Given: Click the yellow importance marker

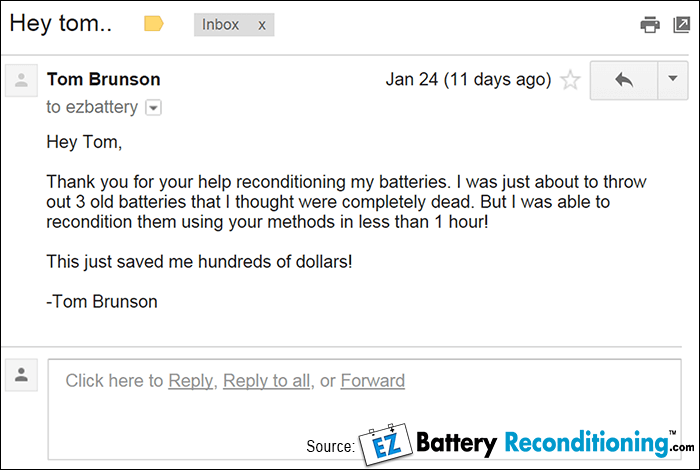Looking at the screenshot, I should (154, 24).
